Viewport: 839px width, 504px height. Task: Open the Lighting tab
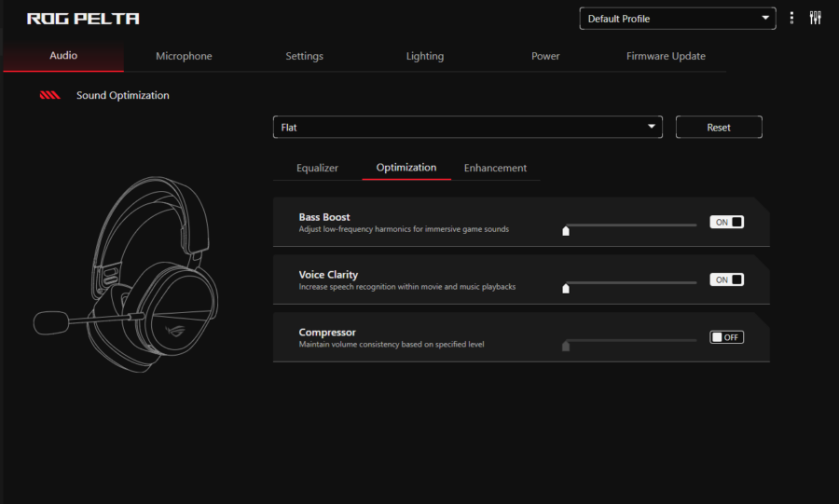click(x=425, y=56)
